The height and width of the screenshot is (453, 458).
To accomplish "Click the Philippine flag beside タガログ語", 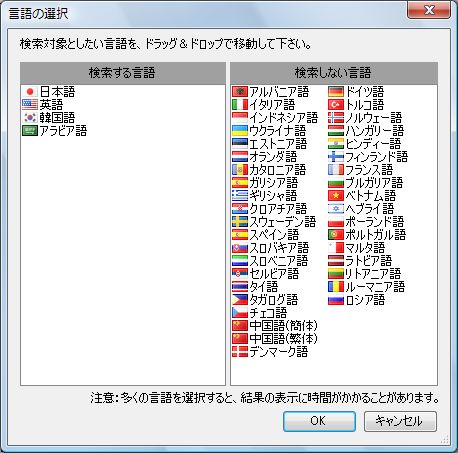I will point(240,300).
